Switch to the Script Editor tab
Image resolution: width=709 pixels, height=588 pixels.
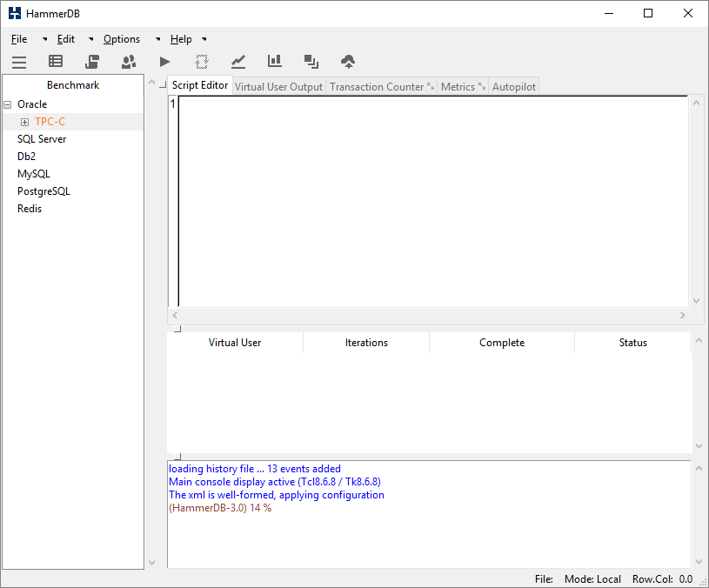(200, 85)
